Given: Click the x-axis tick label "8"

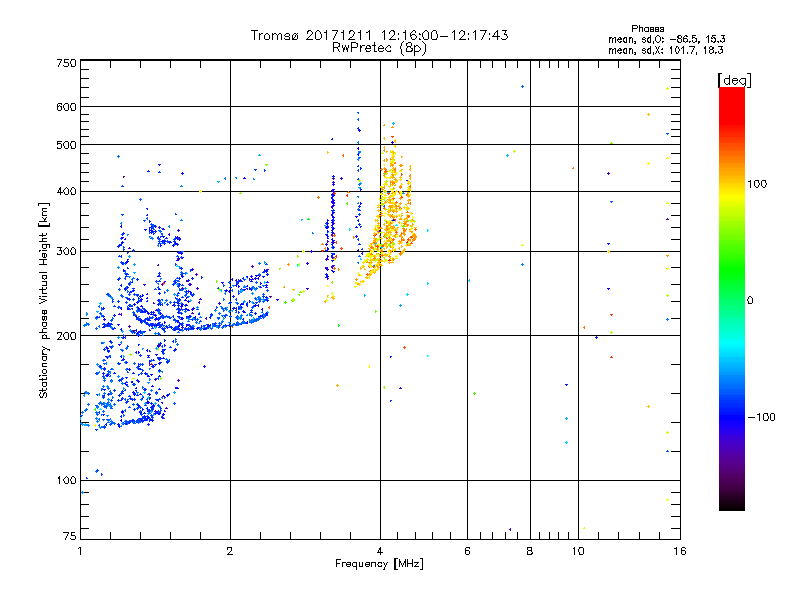Looking at the screenshot, I should pyautogui.click(x=530, y=551).
